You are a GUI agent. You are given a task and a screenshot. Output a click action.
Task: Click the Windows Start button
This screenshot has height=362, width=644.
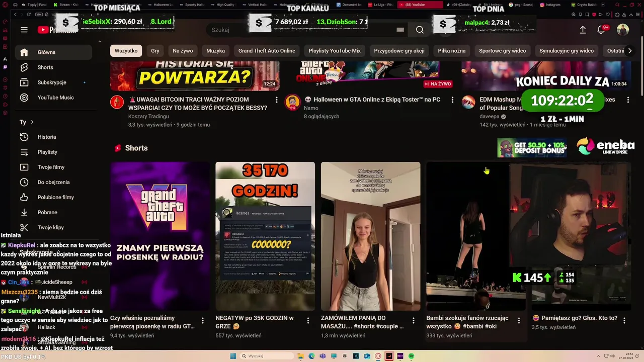[233, 356]
